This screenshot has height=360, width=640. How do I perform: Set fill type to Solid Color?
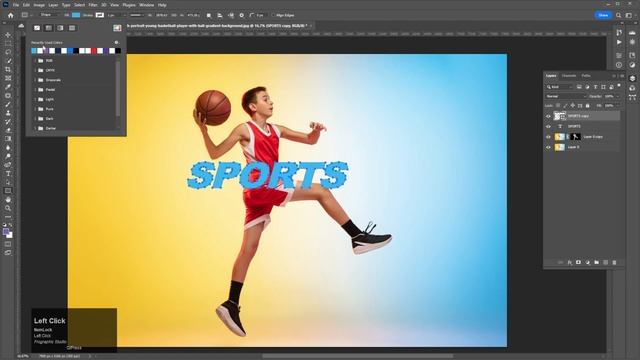tap(49, 28)
